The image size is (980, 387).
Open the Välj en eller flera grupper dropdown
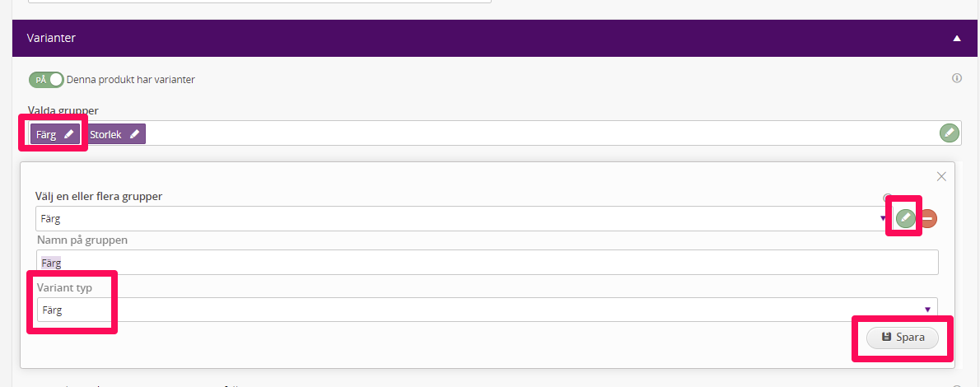click(463, 219)
